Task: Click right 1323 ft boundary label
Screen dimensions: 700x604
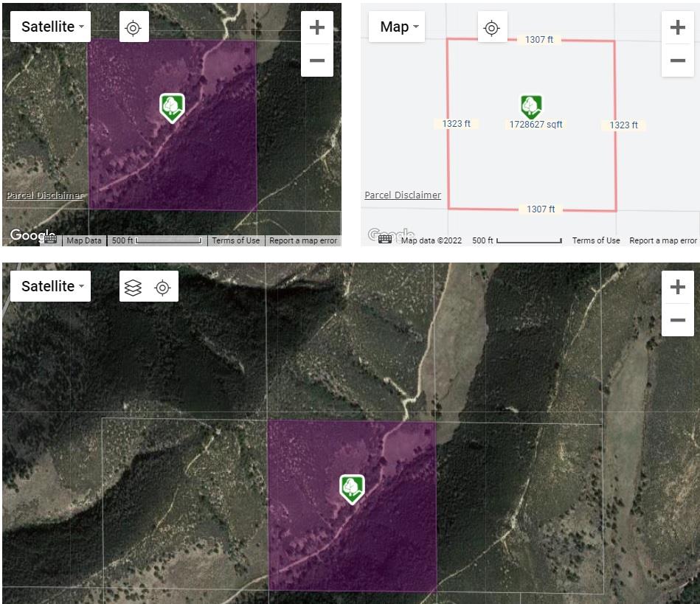Action: tap(624, 125)
